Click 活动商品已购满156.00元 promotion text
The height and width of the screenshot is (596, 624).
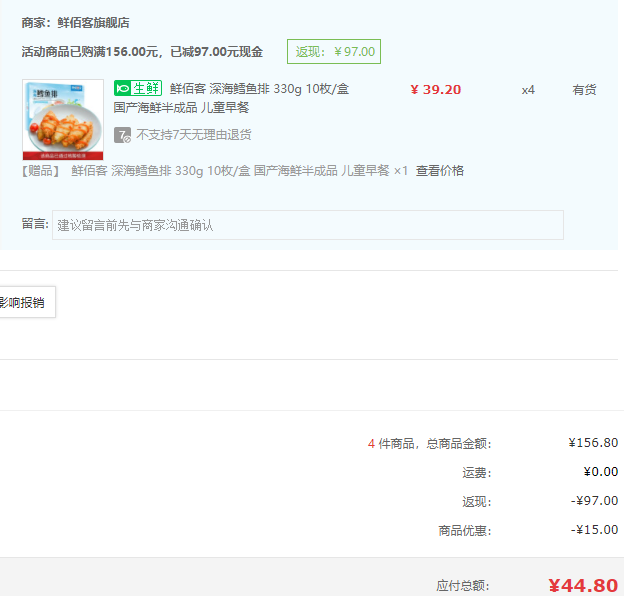pyautogui.click(x=142, y=52)
